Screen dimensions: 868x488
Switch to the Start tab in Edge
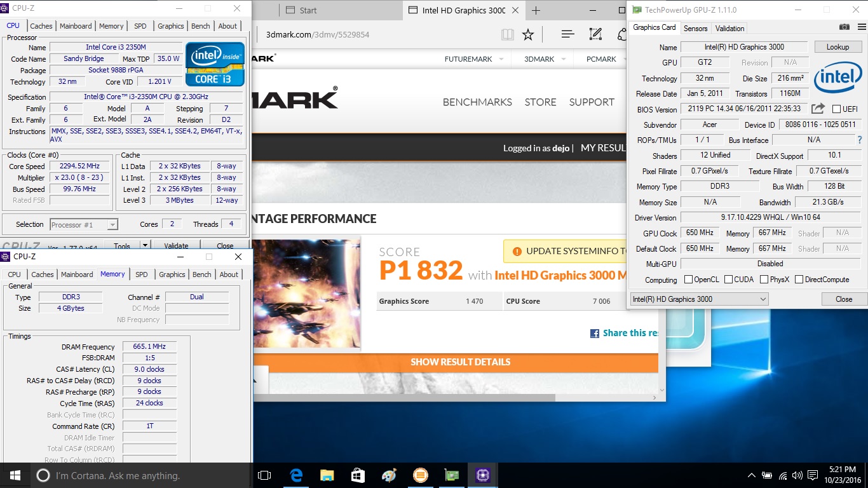(x=308, y=10)
